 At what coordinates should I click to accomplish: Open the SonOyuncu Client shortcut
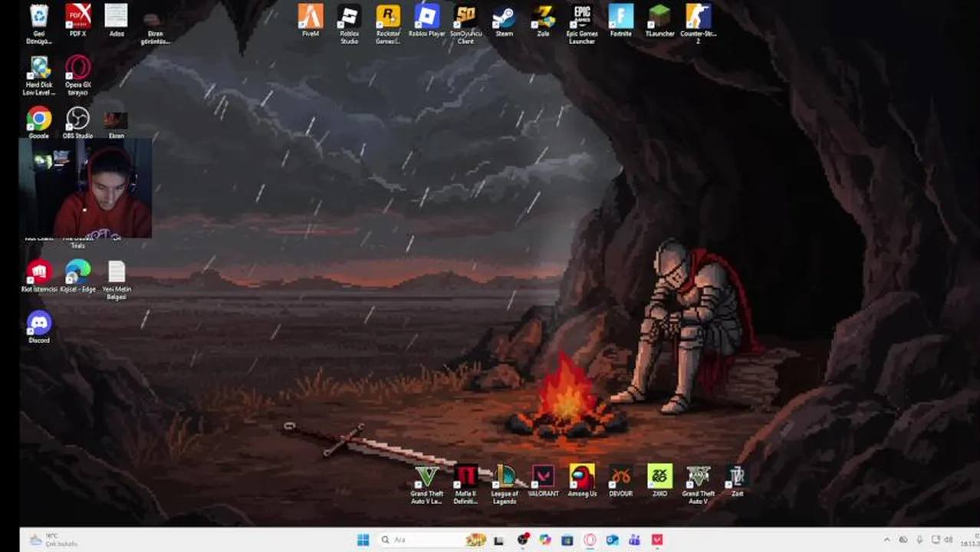click(465, 24)
